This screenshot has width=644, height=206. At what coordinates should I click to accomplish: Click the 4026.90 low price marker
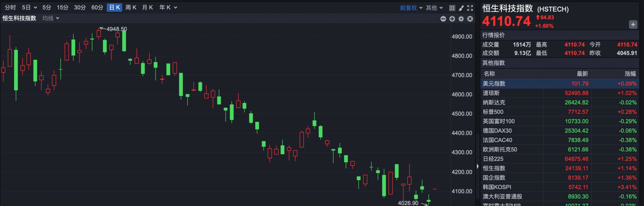tap(408, 203)
